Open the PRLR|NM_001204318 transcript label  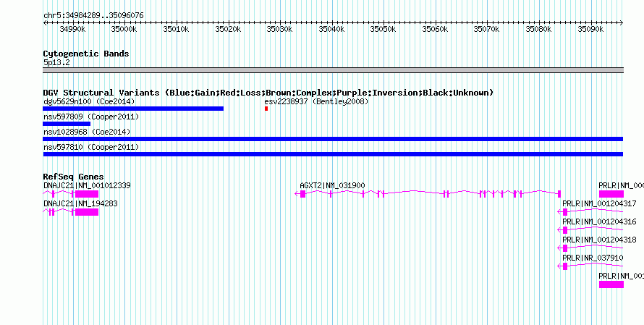point(599,240)
